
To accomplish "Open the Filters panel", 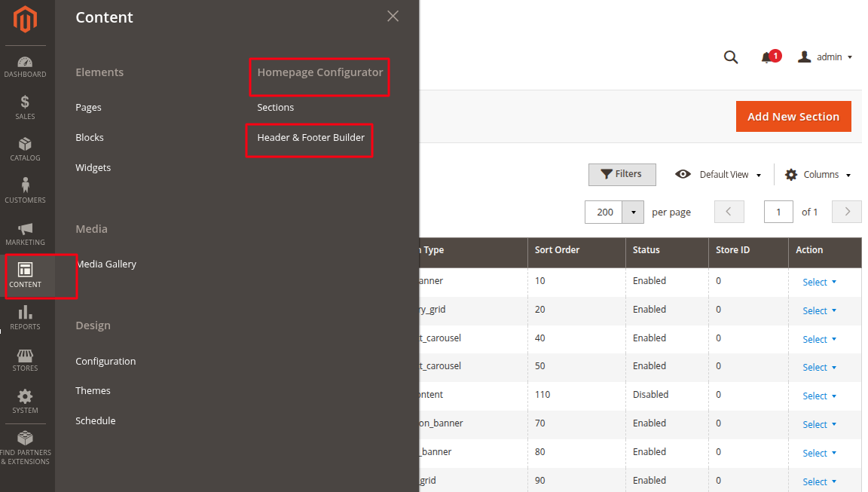I will 622,174.
